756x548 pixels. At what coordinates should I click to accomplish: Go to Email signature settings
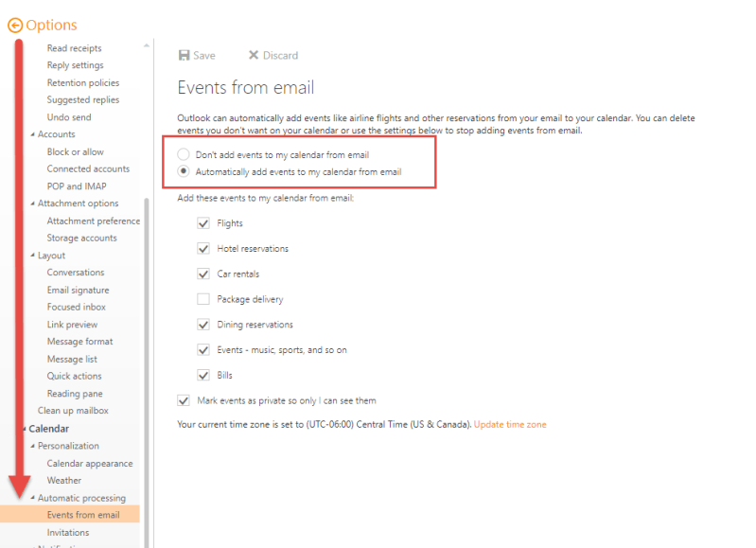[78, 291]
